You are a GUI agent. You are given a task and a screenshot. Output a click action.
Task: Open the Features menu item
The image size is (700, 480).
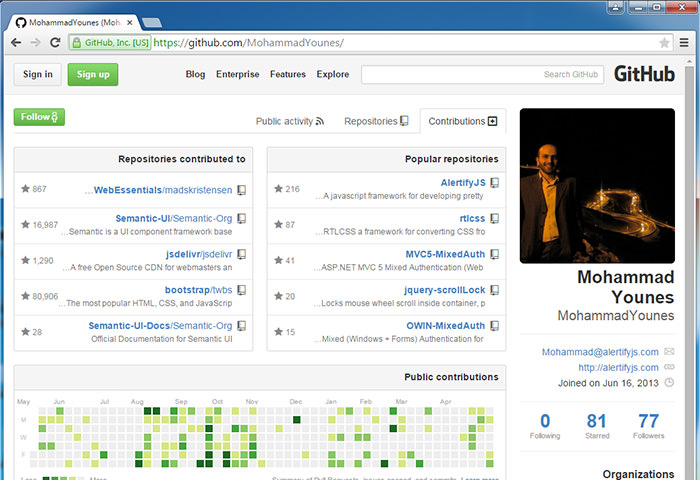coord(288,74)
